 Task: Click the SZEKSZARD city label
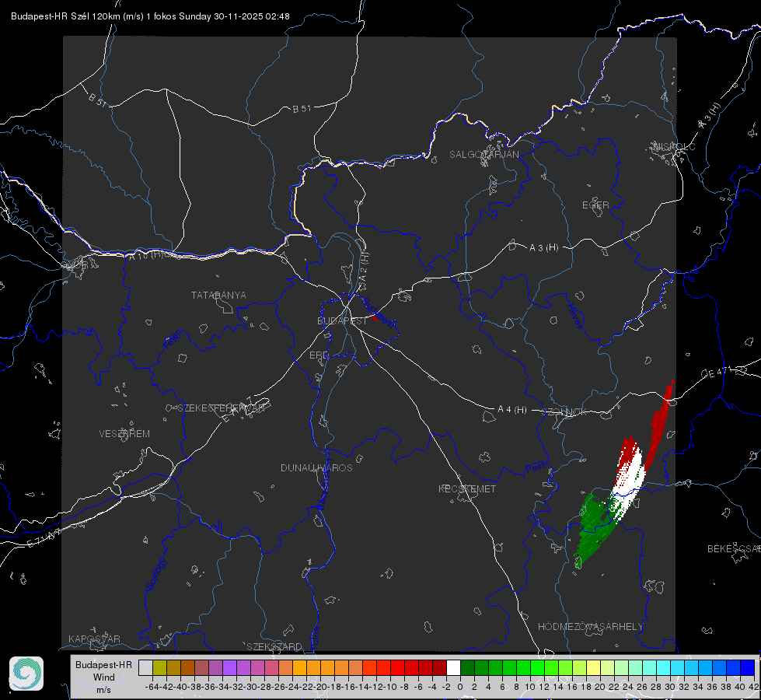pyautogui.click(x=274, y=646)
